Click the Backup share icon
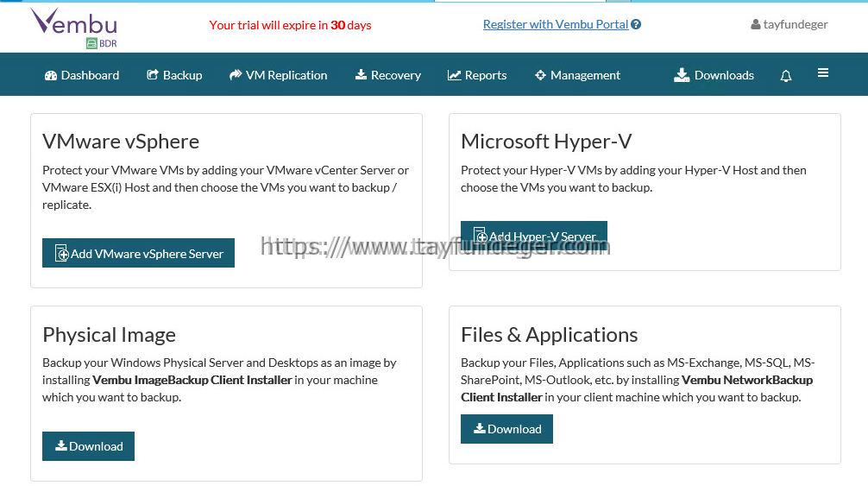Viewport: 868px width, 492px height. click(152, 75)
